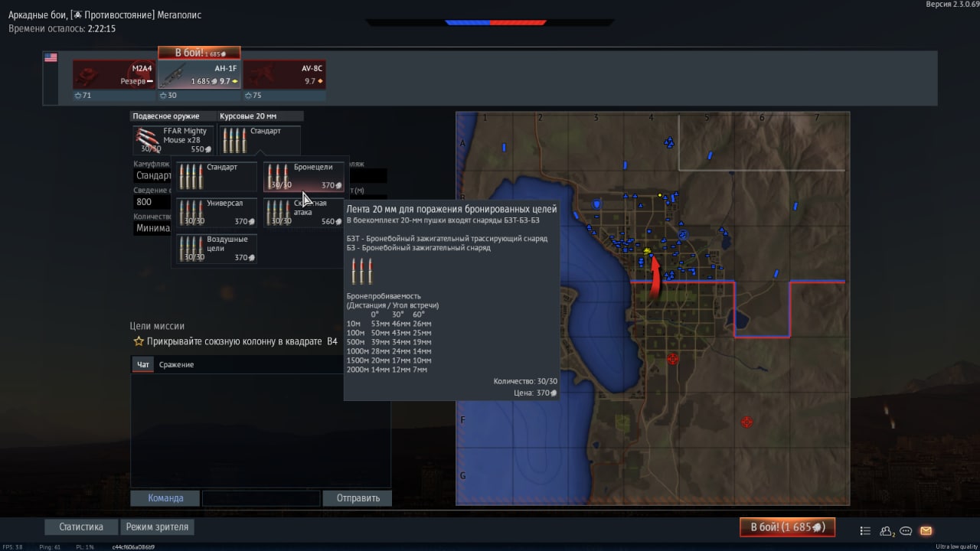Select the M2A4 reserve tank slot

[114, 75]
